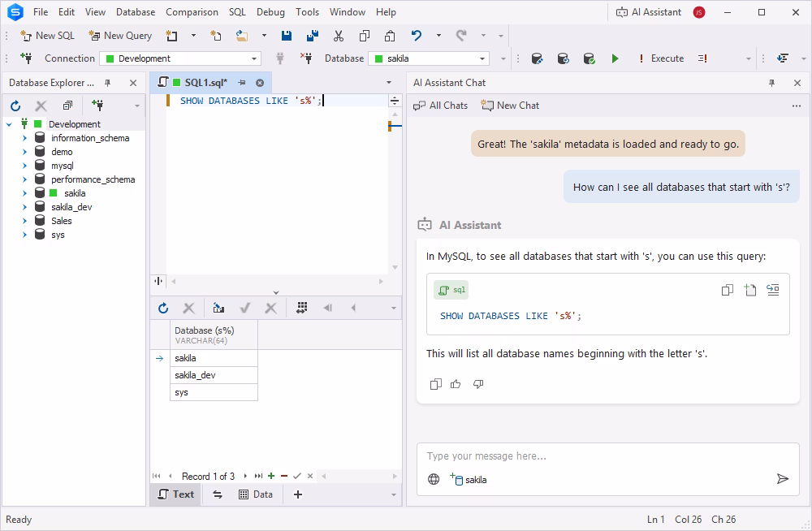Expand the sakila_dev database node
Image resolution: width=812 pixels, height=531 pixels.
25,207
